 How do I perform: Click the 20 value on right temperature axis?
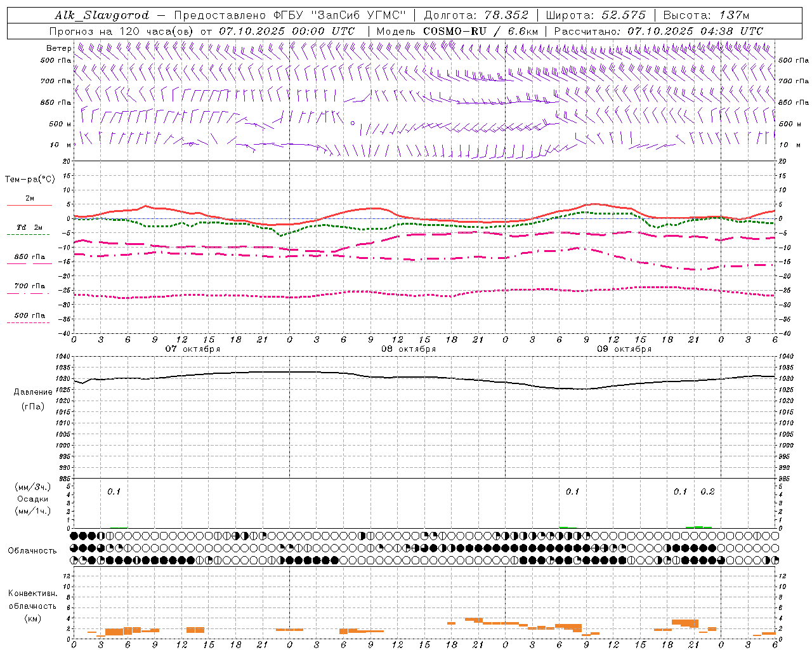pyautogui.click(x=783, y=161)
